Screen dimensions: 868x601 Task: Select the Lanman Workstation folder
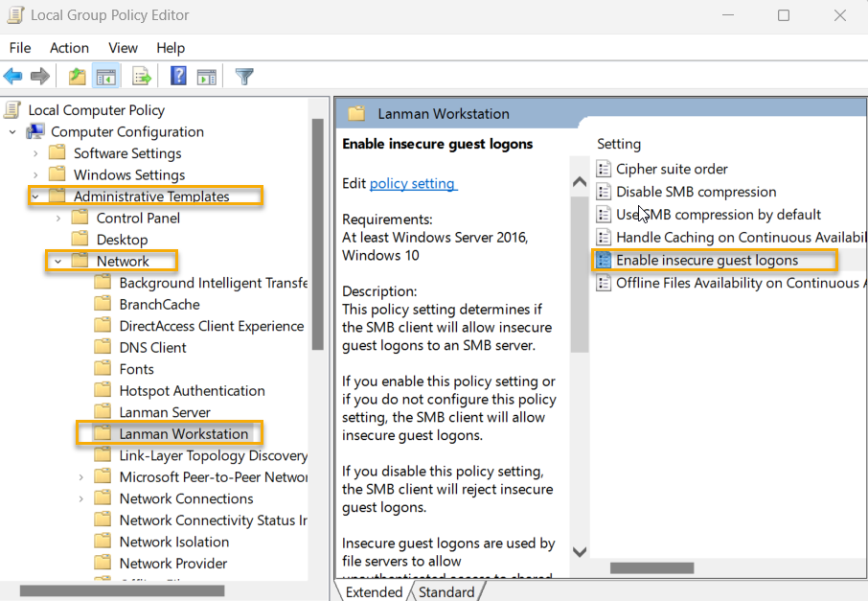point(183,434)
